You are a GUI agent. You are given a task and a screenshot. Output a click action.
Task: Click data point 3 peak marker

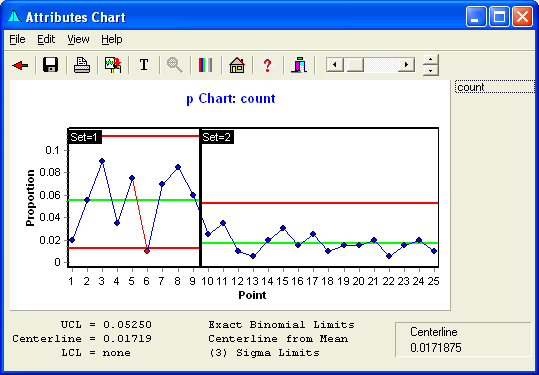[102, 161]
